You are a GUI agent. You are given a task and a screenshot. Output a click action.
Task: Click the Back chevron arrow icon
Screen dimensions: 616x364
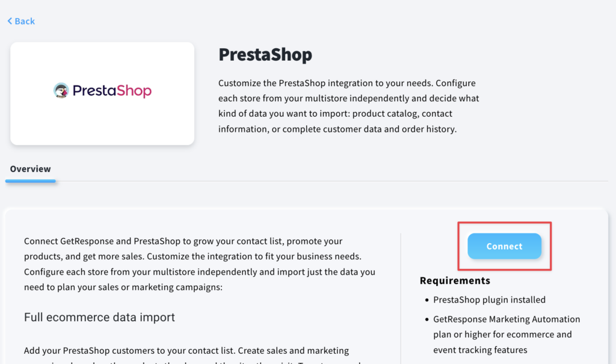10,21
